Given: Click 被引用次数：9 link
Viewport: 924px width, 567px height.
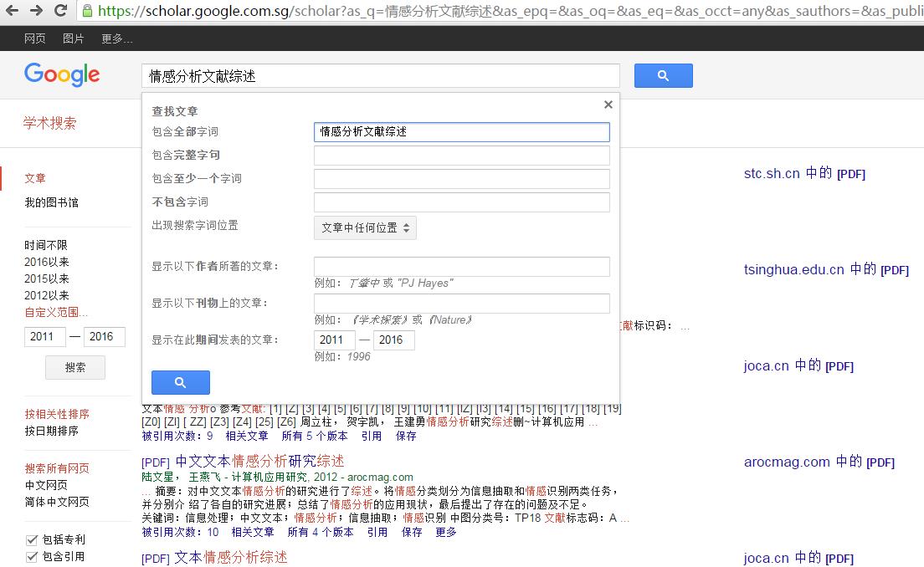Looking at the screenshot, I should (x=177, y=436).
